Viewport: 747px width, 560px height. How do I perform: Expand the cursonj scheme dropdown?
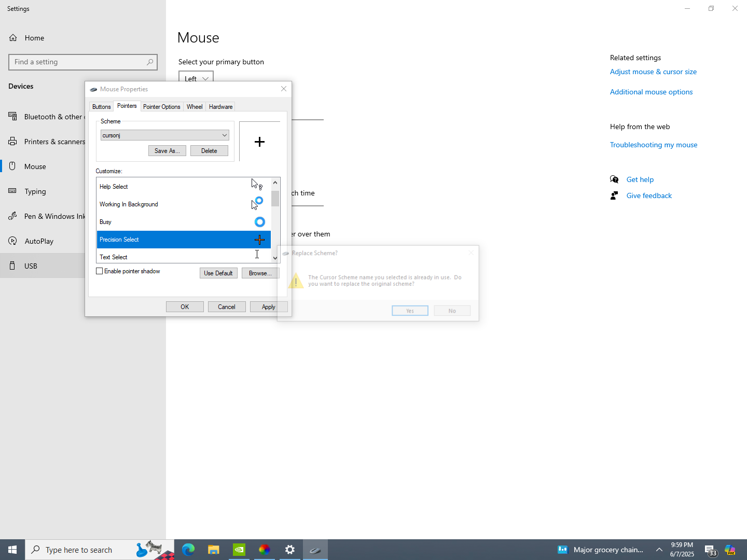(165, 135)
